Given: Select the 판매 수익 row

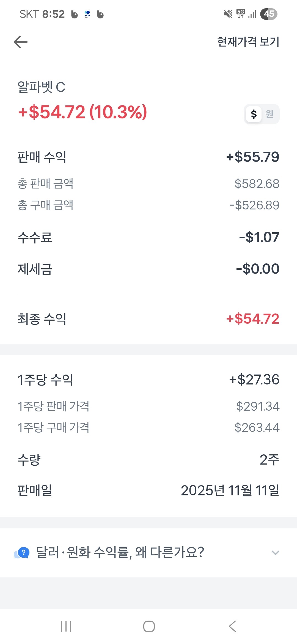Looking at the screenshot, I should coord(148,157).
